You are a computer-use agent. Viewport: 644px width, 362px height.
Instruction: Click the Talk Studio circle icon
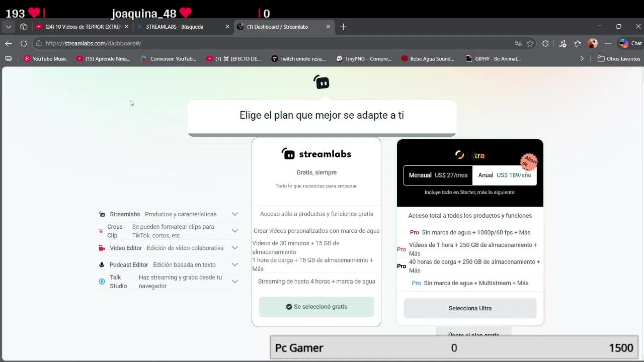pos(102,282)
